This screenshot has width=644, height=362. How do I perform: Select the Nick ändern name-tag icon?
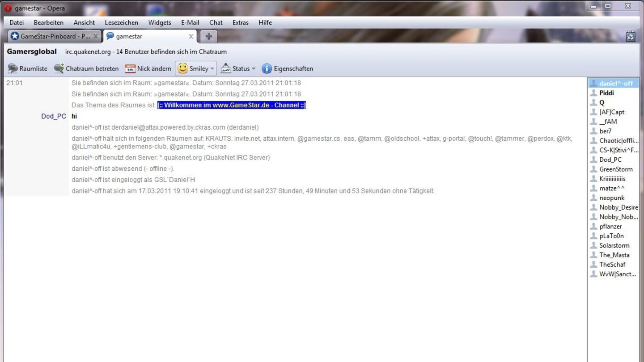(130, 68)
